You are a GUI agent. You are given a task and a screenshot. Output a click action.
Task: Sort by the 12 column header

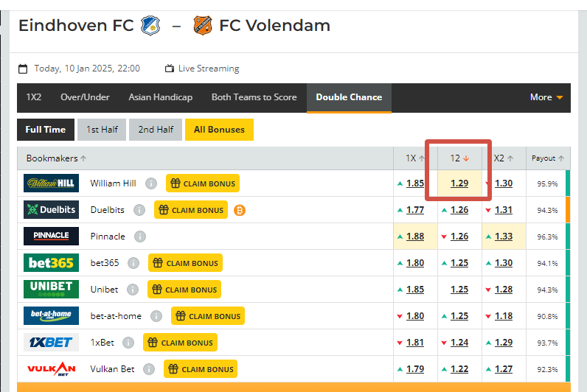click(459, 158)
